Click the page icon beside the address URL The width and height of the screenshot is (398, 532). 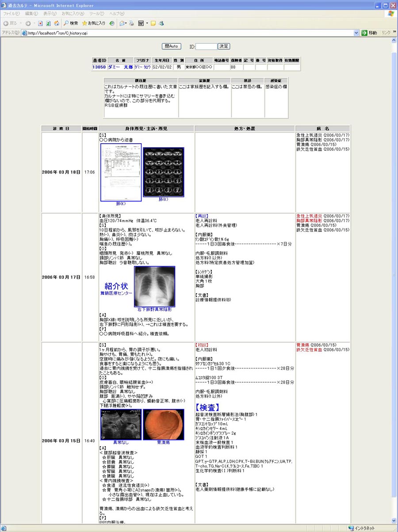click(x=25, y=33)
